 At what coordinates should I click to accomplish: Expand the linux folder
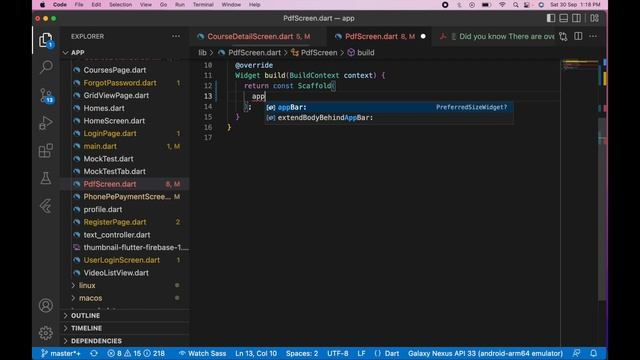pyautogui.click(x=124, y=285)
